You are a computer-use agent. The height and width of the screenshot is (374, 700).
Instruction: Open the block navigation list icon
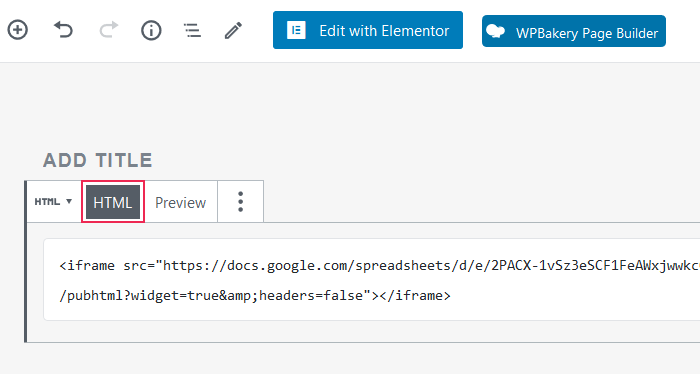(192, 30)
